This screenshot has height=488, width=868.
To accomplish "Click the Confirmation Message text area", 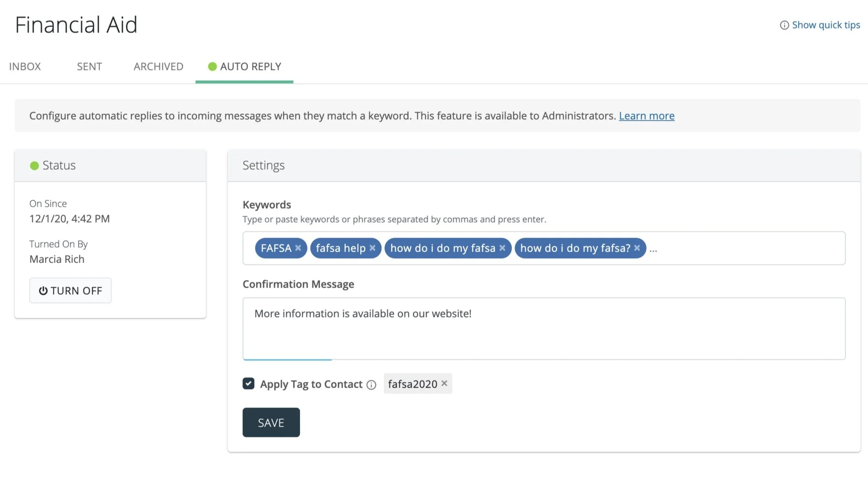I will pos(544,329).
